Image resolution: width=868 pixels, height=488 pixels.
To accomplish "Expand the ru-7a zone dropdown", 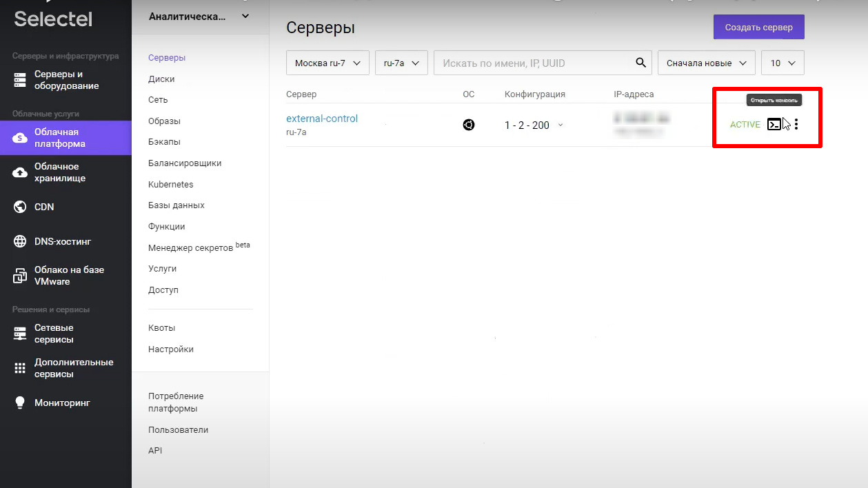I will pyautogui.click(x=401, y=63).
